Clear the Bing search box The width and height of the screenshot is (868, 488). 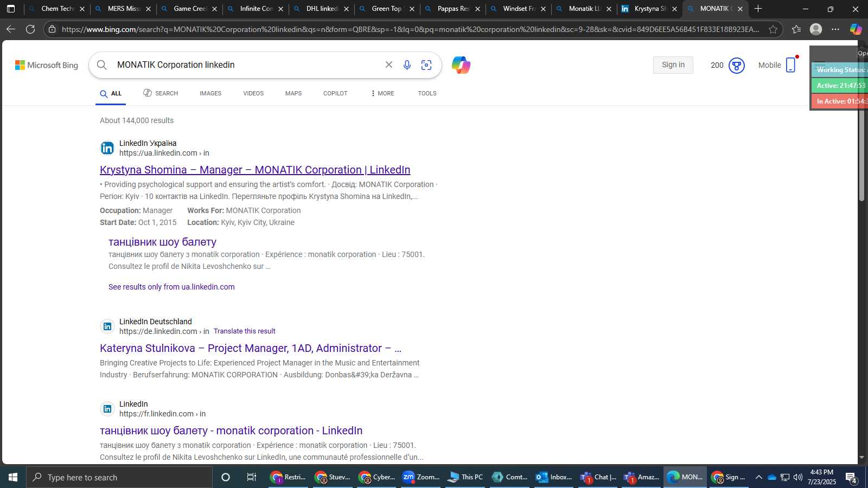[389, 65]
